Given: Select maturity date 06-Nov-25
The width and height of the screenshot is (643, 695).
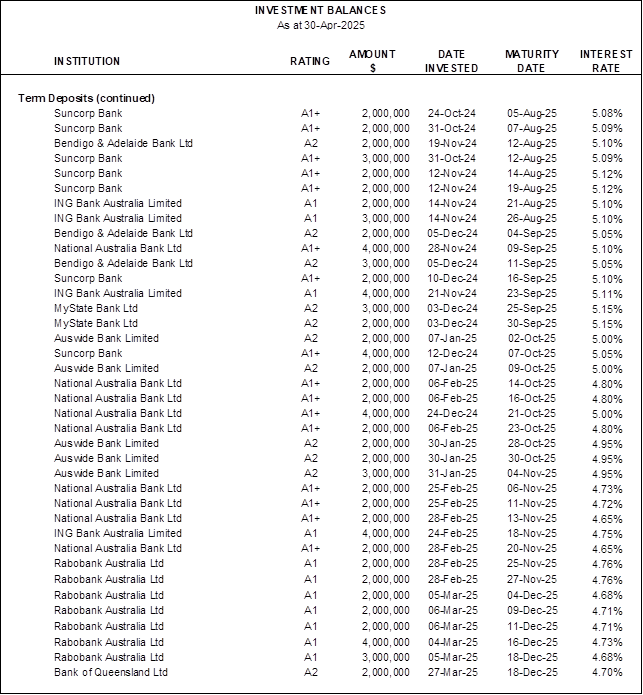Looking at the screenshot, I should [532, 488].
